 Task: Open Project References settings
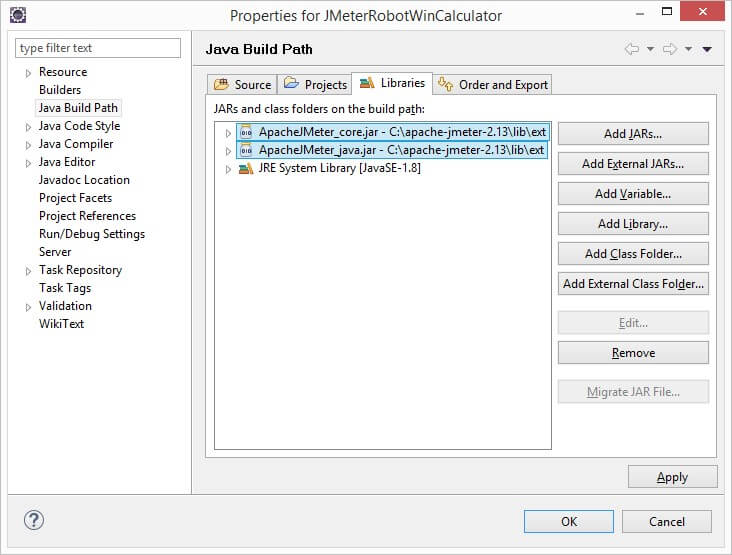(87, 216)
